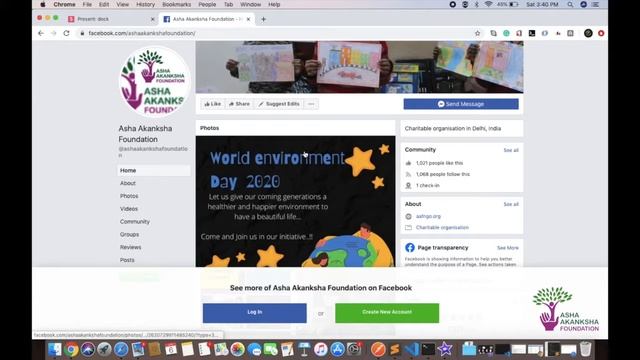Viewport: 640px width, 360px height.
Task: Open the more options ellipsis menu
Action: tap(311, 104)
